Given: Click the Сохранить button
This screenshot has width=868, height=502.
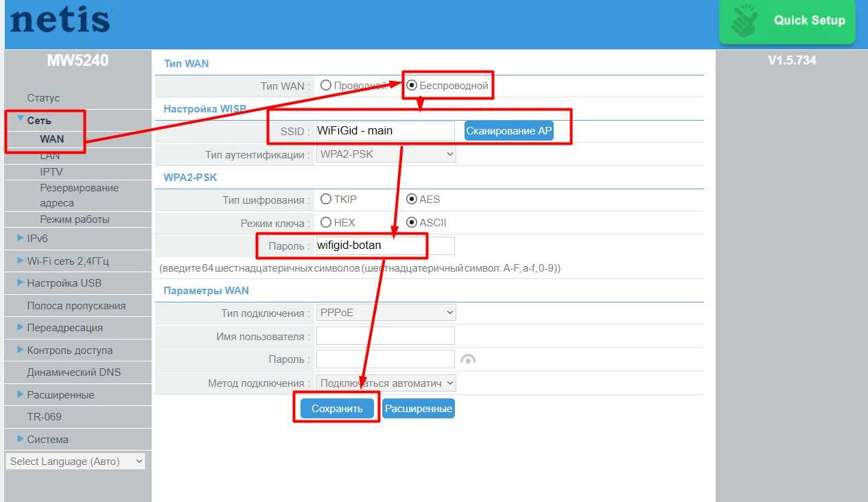Looking at the screenshot, I should click(x=337, y=409).
